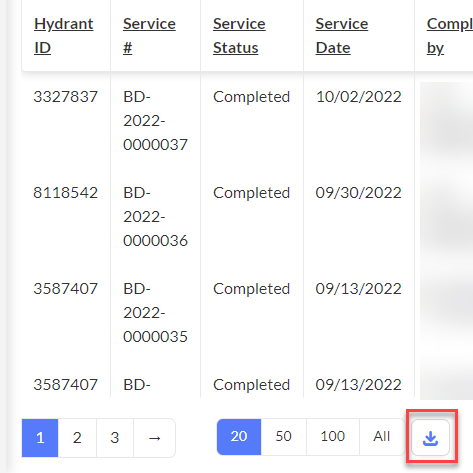This screenshot has width=473, height=473.
Task: Go to next page arrow
Action: coord(154,438)
